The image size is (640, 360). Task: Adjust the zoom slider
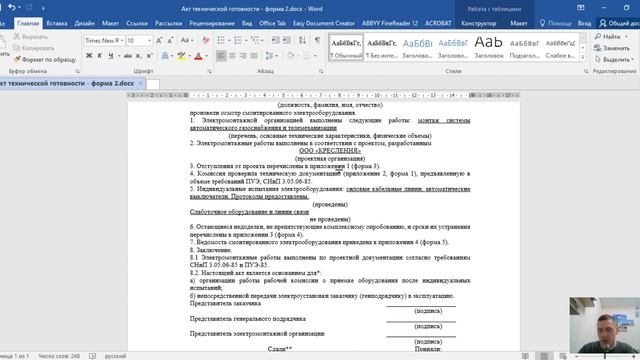[605, 356]
